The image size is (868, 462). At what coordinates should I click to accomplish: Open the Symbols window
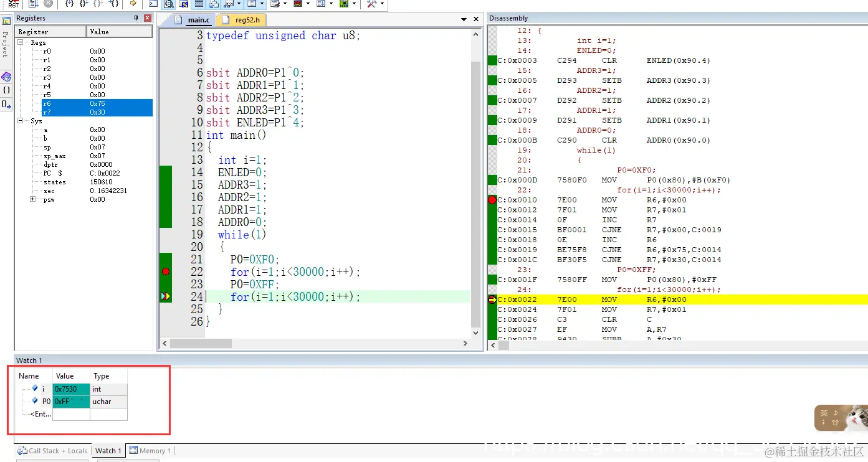183,4
